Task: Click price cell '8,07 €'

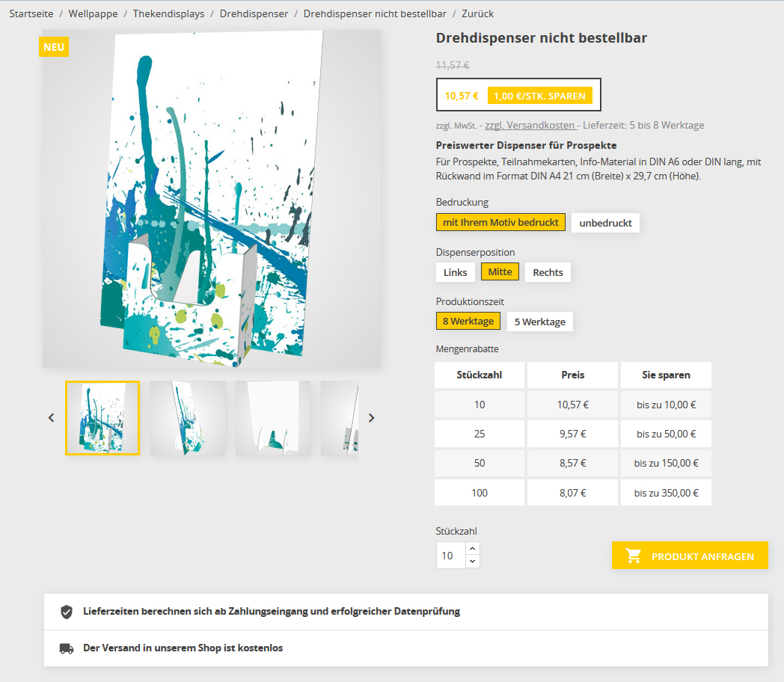Action: [x=572, y=493]
